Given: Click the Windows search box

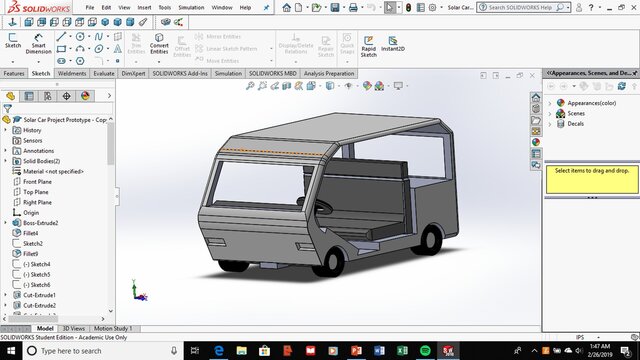Looking at the screenshot, I should click(x=102, y=351).
